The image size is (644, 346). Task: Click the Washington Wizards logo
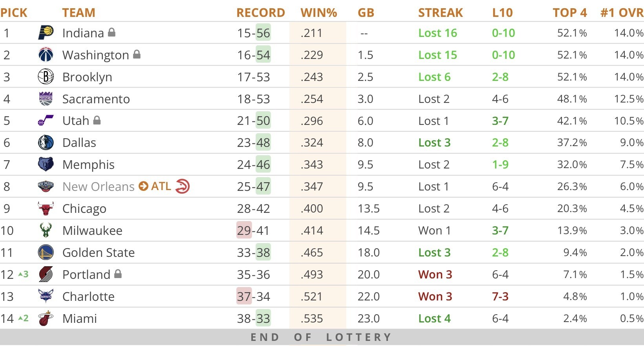click(x=46, y=55)
